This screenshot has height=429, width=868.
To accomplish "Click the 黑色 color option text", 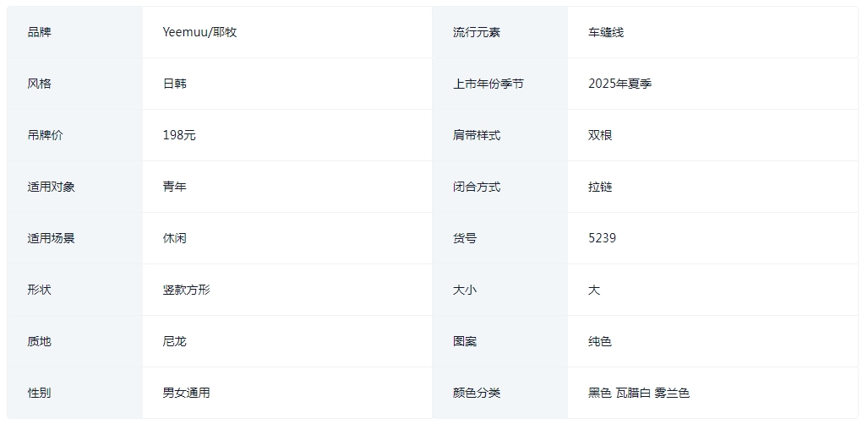I will point(600,393).
